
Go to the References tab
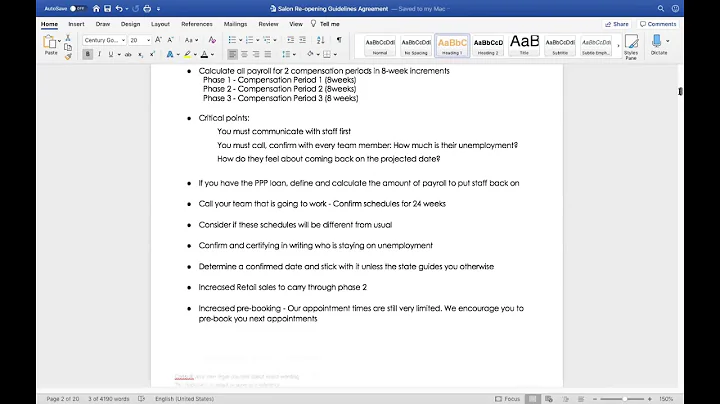(x=197, y=24)
